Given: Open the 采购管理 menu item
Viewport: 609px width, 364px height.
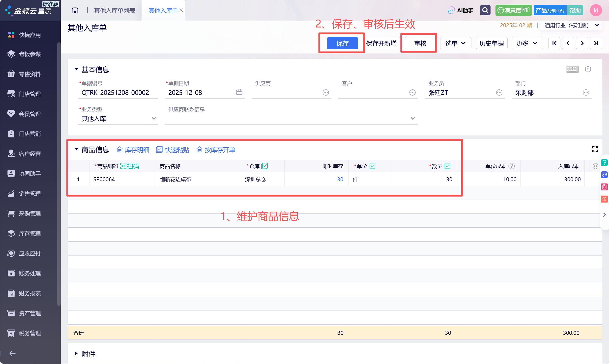Looking at the screenshot, I should point(30,213).
